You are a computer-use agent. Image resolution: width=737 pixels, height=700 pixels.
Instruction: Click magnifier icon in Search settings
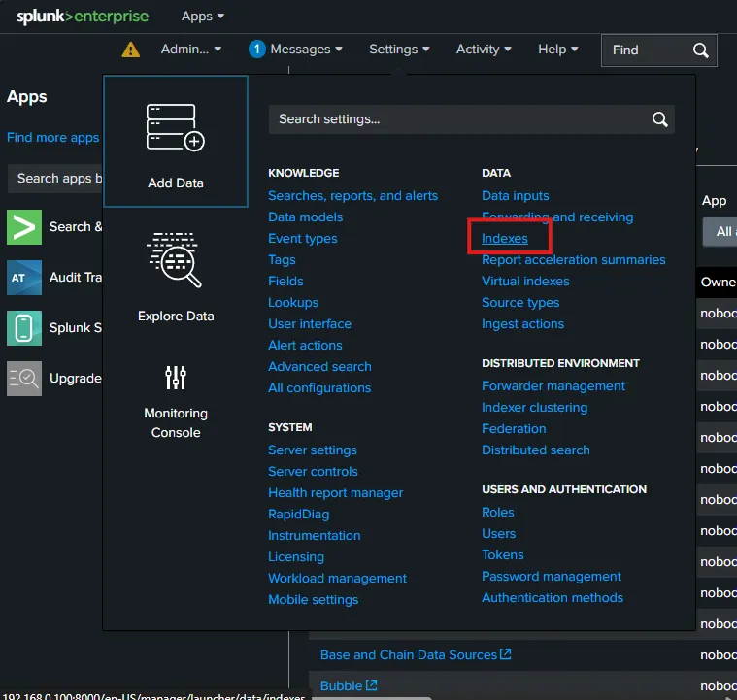click(x=660, y=119)
